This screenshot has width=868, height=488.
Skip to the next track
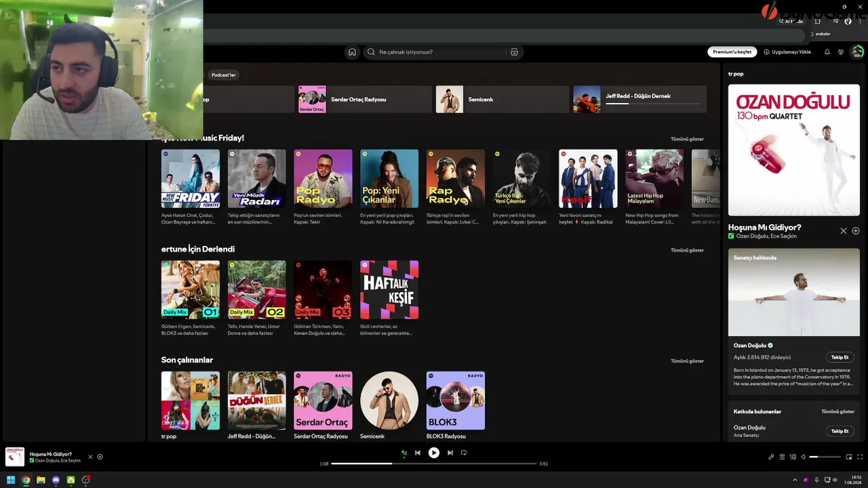pos(450,453)
